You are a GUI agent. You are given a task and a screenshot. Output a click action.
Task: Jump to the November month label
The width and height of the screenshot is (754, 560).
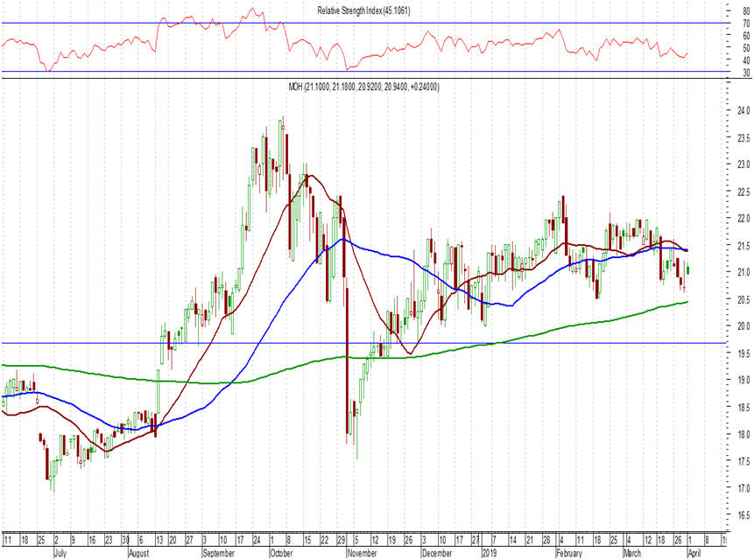362,554
